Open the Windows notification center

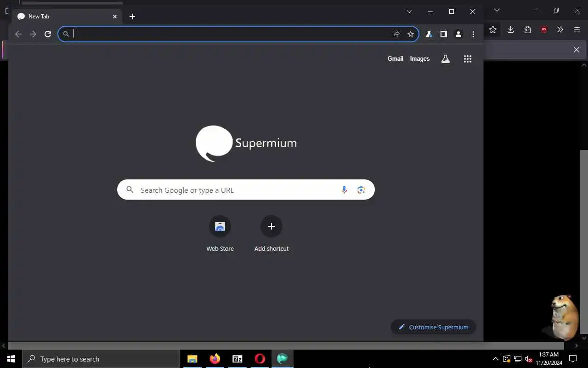[573, 359]
